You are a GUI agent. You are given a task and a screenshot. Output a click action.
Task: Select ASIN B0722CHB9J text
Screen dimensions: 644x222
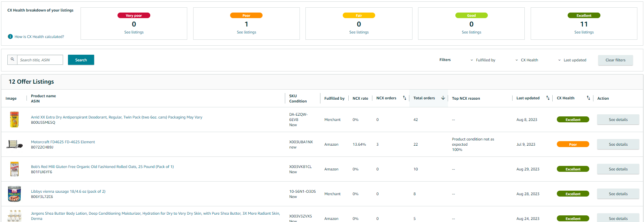(x=42, y=147)
